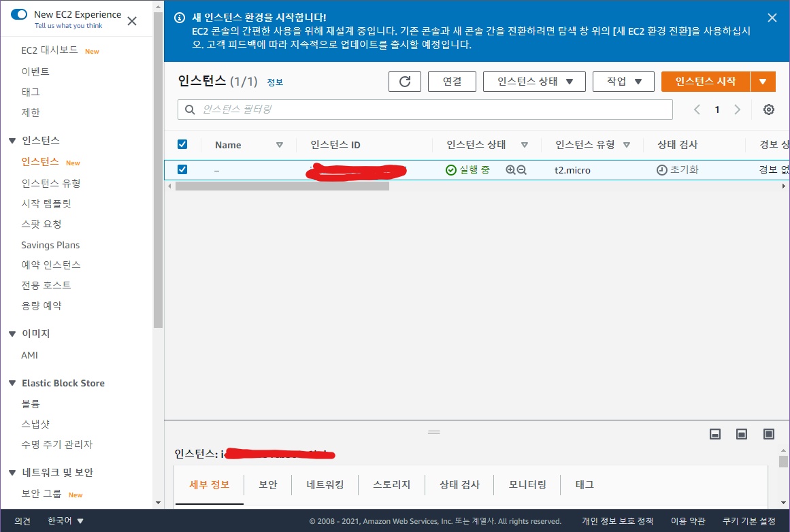Open 스냅샷 in sidebar
This screenshot has height=532, width=790.
35,425
